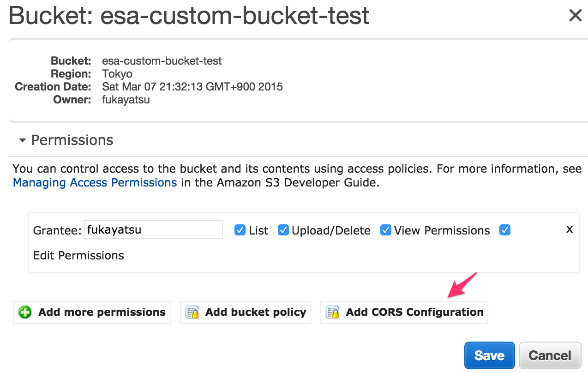Open the Managing Access Permissions link
Viewport: 588px width, 373px height.
(x=95, y=182)
